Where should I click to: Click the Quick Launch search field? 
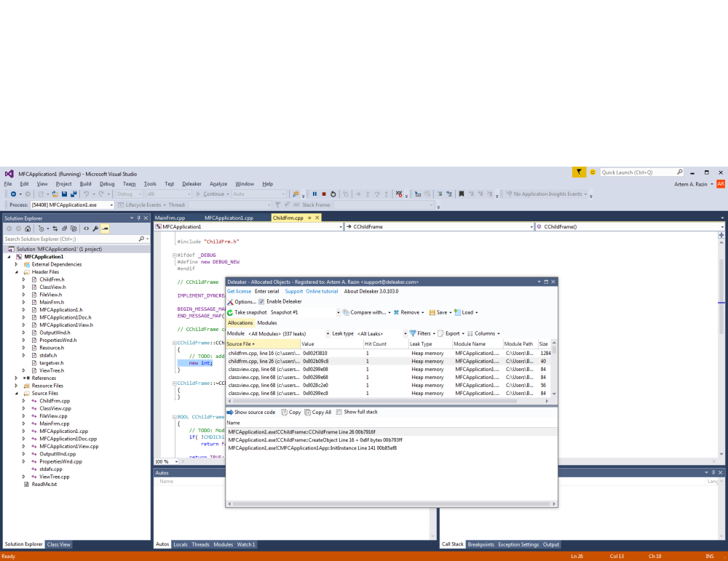[638, 172]
